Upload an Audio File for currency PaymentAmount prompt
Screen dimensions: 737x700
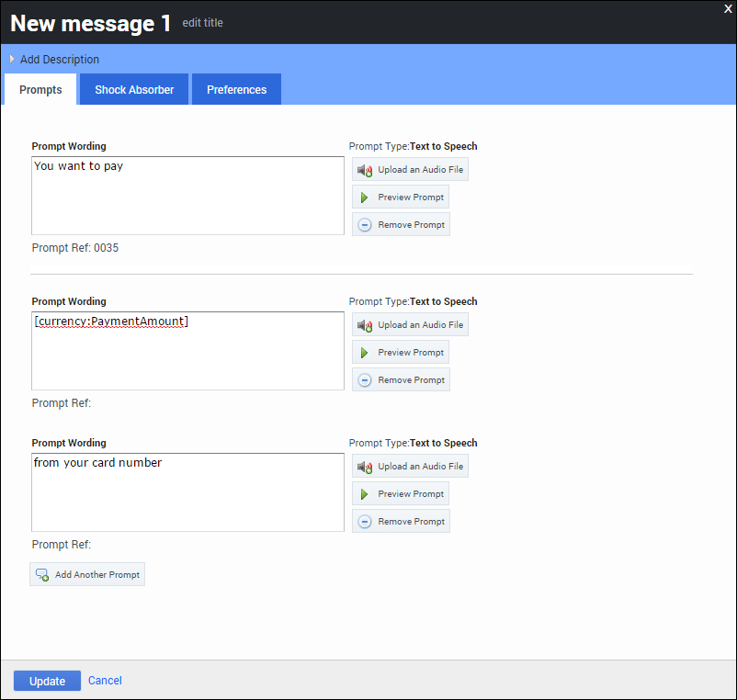[410, 324]
